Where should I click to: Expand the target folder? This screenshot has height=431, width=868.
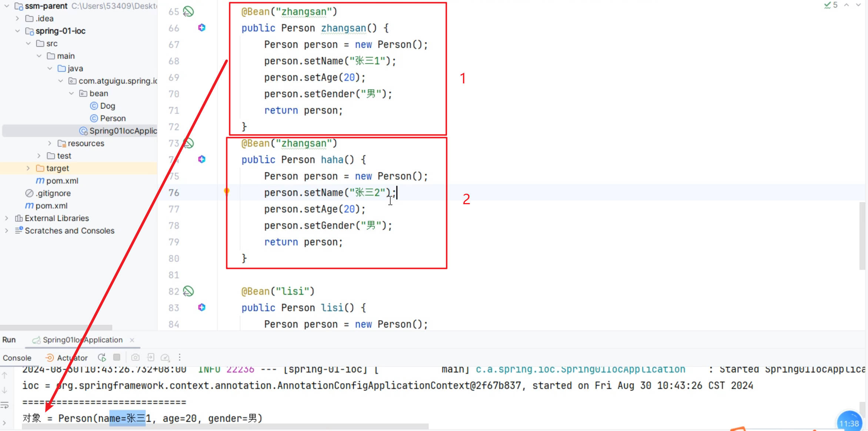coord(28,168)
